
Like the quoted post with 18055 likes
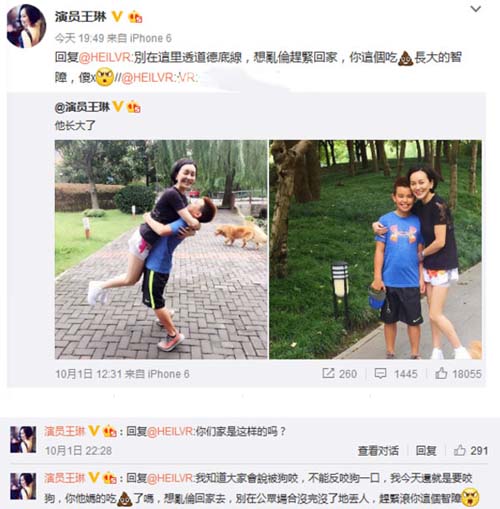coord(441,373)
